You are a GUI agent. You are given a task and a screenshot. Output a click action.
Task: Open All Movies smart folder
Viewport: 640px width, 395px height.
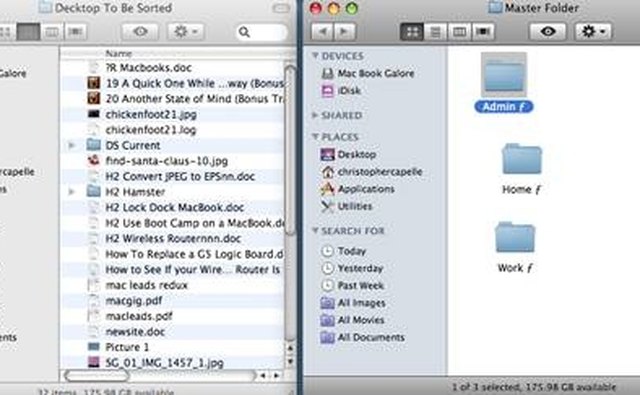[353, 320]
